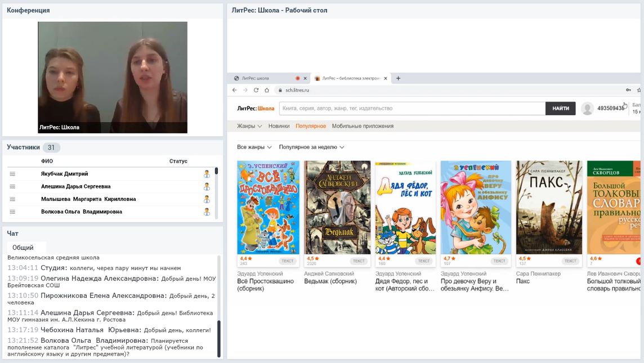
Task: Click 'Дядя Фёдор, пёс и кот' cover
Action: click(405, 207)
